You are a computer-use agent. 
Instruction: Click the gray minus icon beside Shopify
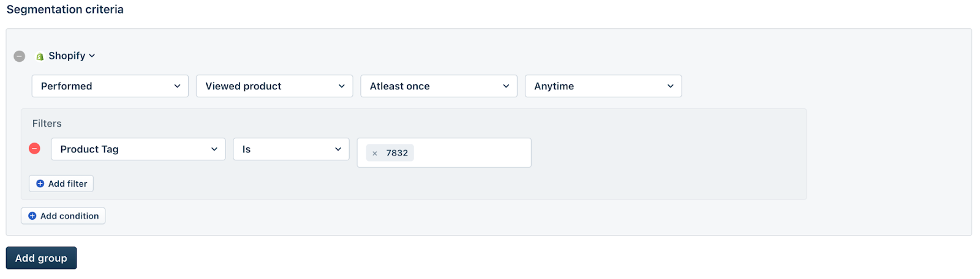click(x=20, y=56)
